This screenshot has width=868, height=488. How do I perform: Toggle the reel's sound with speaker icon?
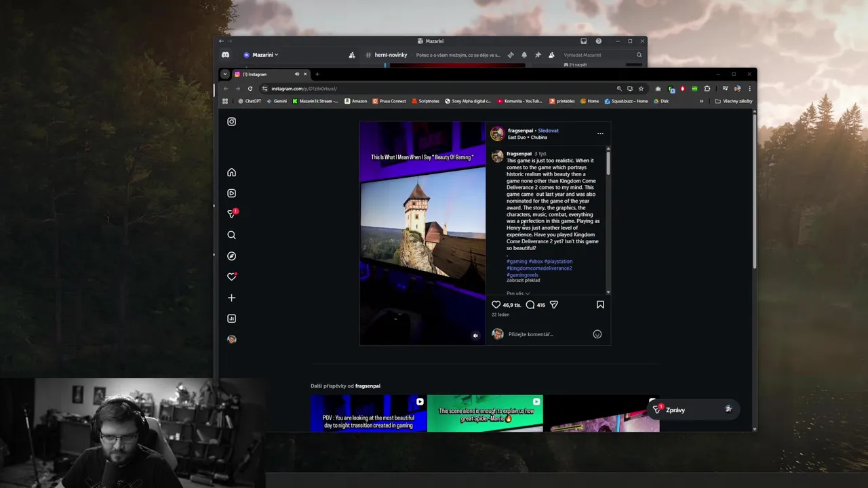(475, 335)
